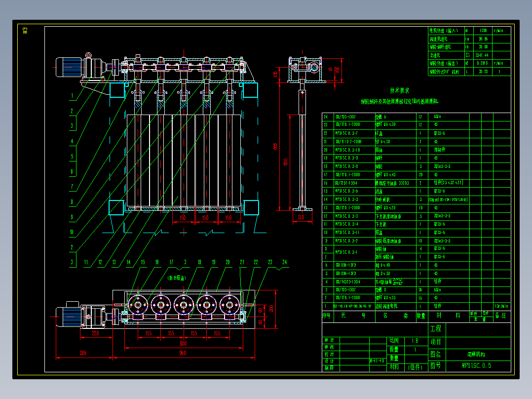Click the #3 label in top-left corner
Screen dimensions: 532x399
point(25,31)
